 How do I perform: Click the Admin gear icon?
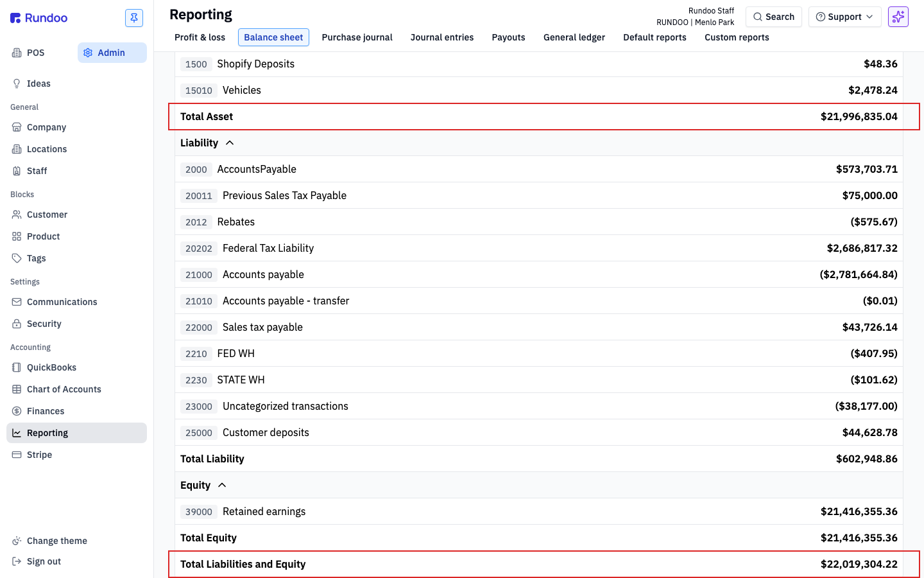88,53
